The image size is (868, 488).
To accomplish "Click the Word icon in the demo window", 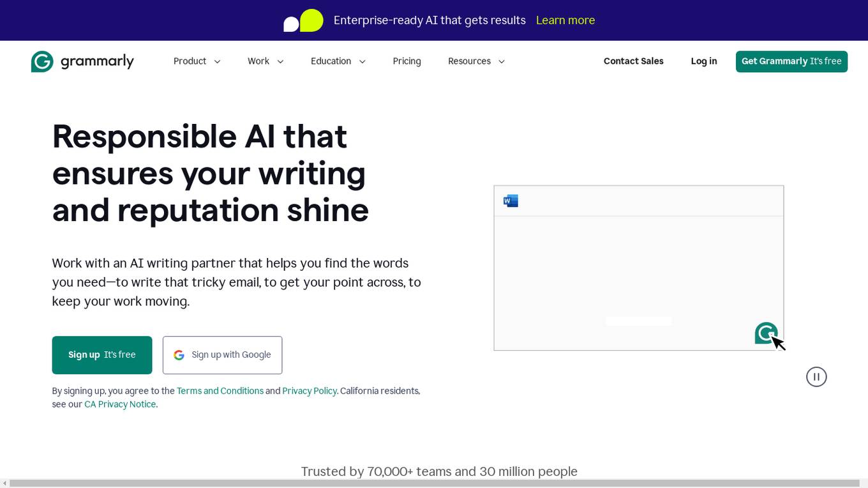I will pyautogui.click(x=511, y=201).
